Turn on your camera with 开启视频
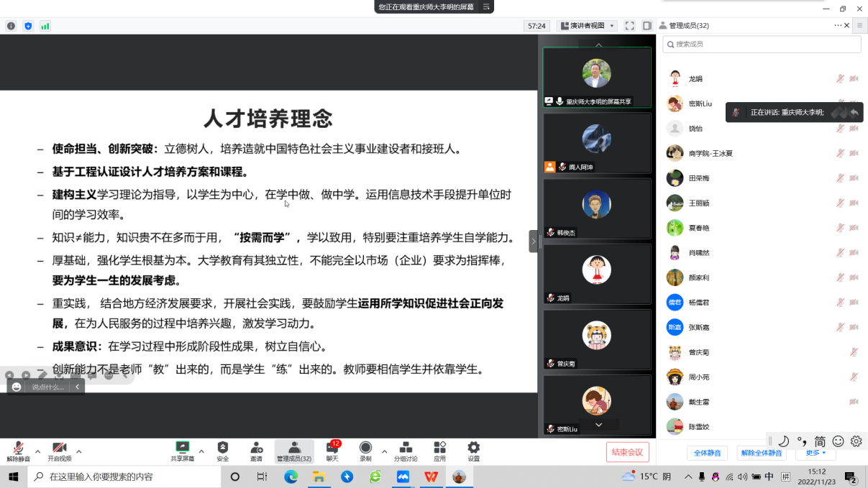This screenshot has height=488, width=868. click(60, 451)
